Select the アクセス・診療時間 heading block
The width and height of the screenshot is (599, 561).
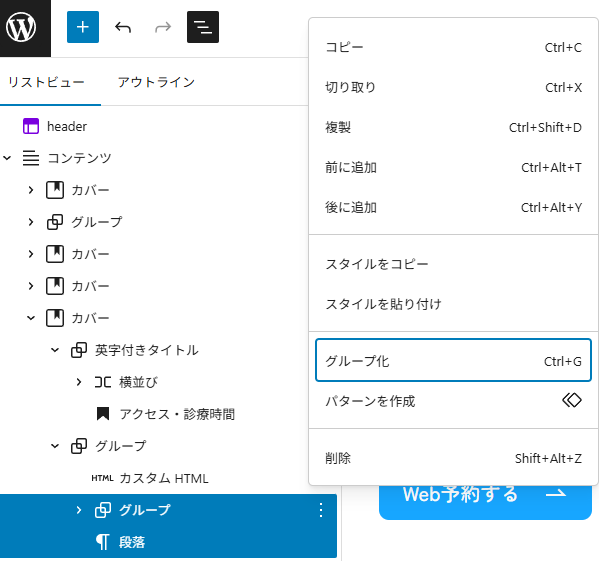click(x=177, y=414)
